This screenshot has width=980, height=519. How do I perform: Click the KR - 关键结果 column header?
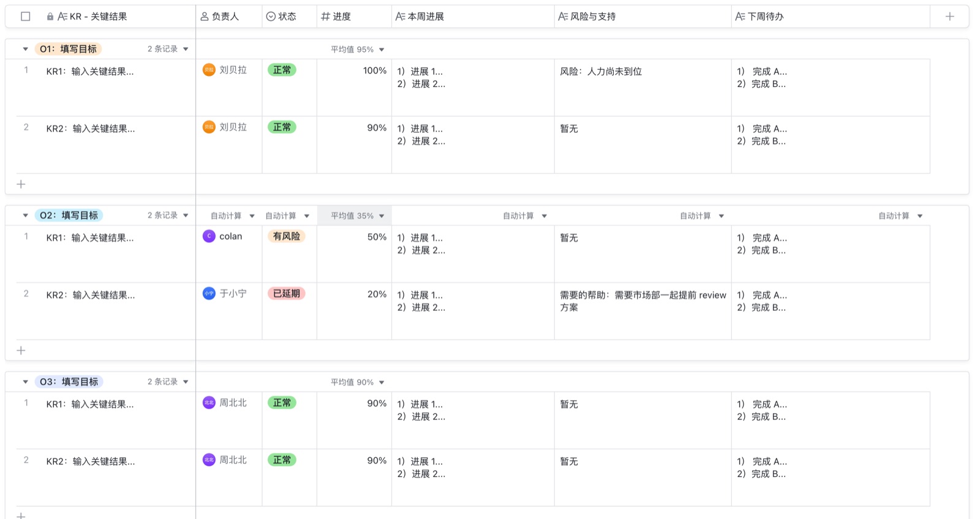100,17
